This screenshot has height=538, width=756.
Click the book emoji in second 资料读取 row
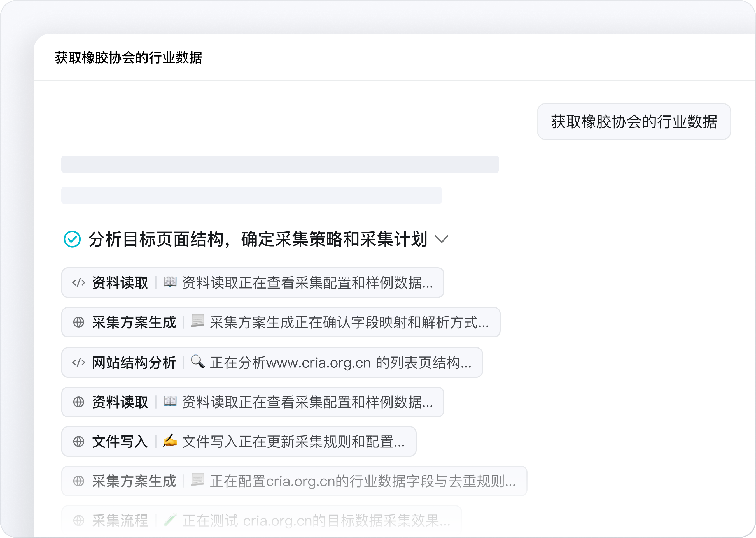click(x=170, y=401)
